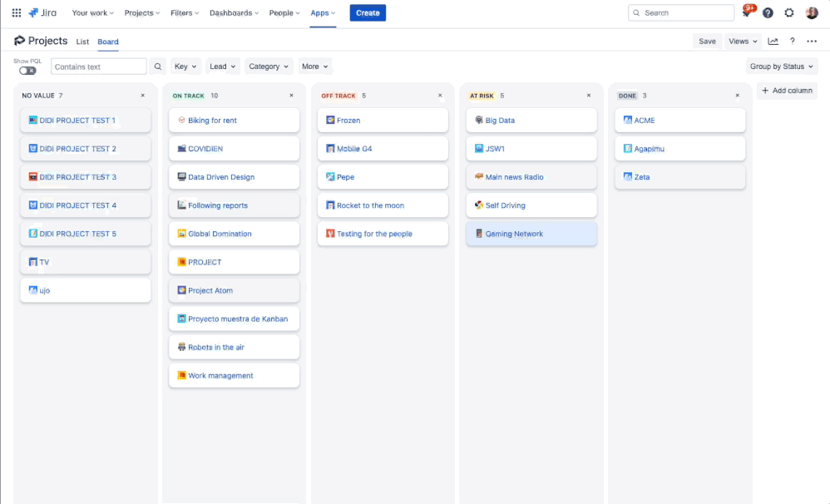Dismiss the NO VALUE column using its x
The height and width of the screenshot is (504, 830).
pos(141,95)
